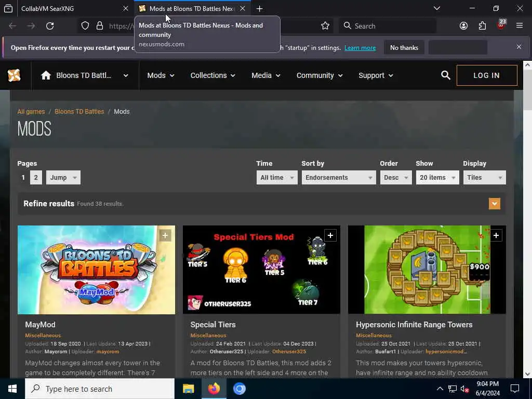Open the Community navigation menu

click(320, 75)
